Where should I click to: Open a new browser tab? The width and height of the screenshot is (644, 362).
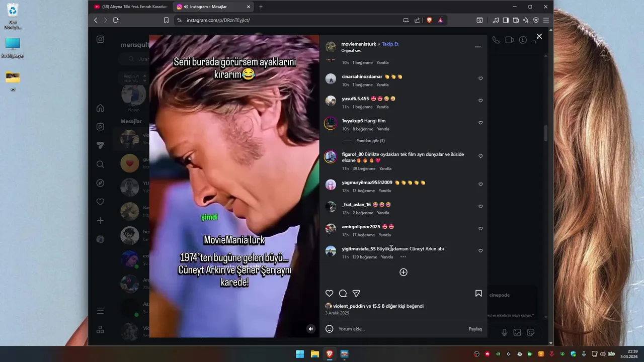point(261,7)
